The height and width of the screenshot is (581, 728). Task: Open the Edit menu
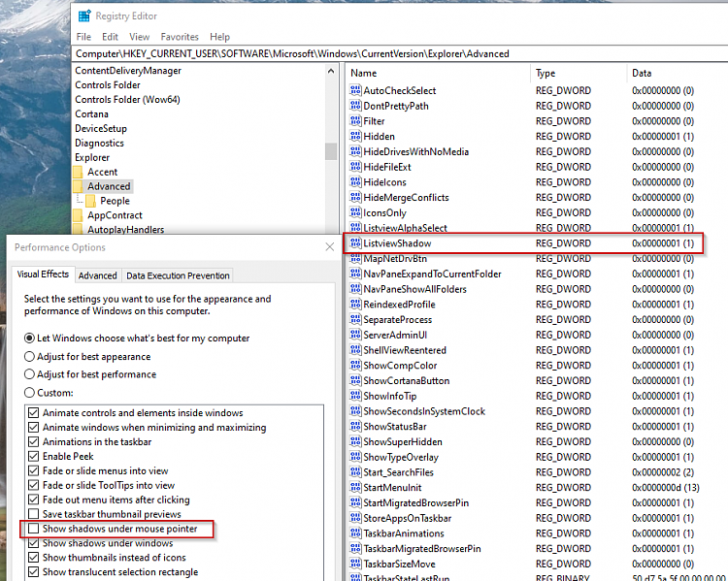coord(110,37)
